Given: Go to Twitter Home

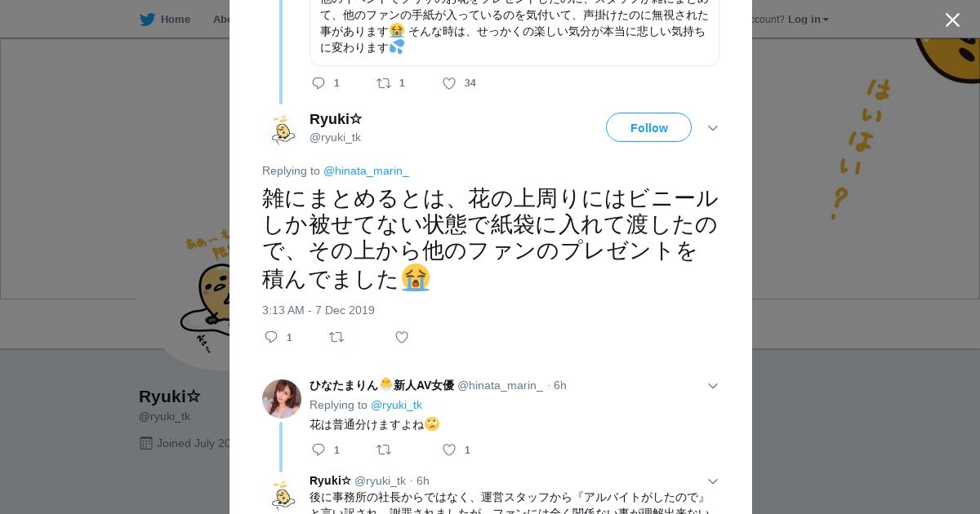Looking at the screenshot, I should [x=165, y=19].
